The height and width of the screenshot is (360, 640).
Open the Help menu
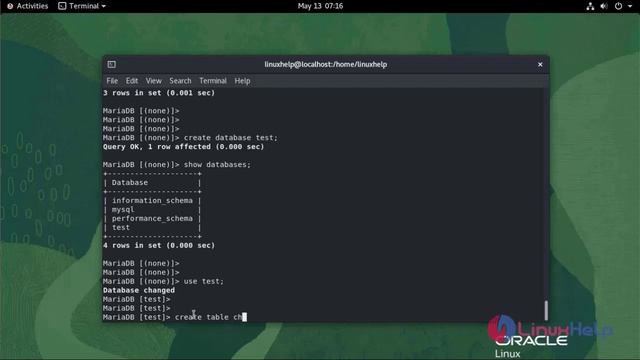(x=242, y=81)
